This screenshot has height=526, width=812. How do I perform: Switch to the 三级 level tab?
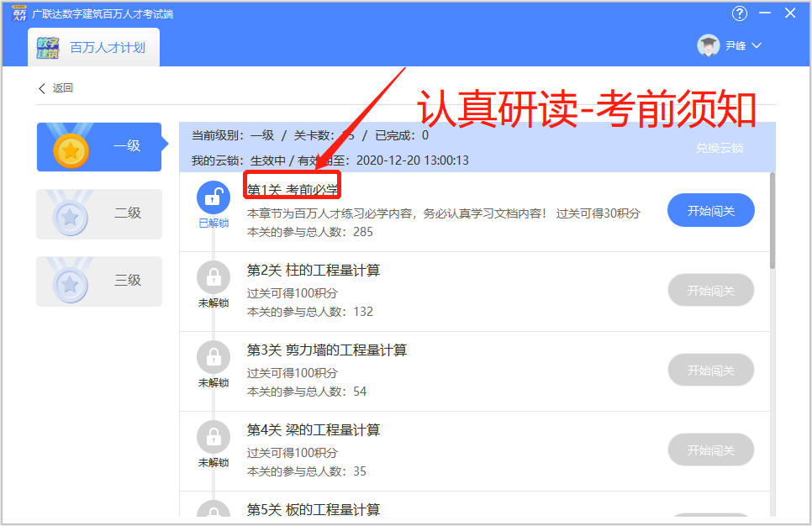point(99,281)
